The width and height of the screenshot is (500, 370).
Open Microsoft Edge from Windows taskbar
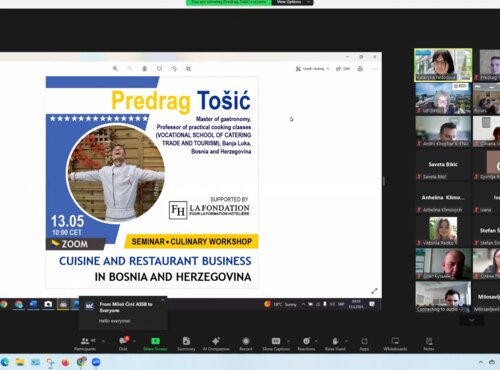(x=5, y=362)
